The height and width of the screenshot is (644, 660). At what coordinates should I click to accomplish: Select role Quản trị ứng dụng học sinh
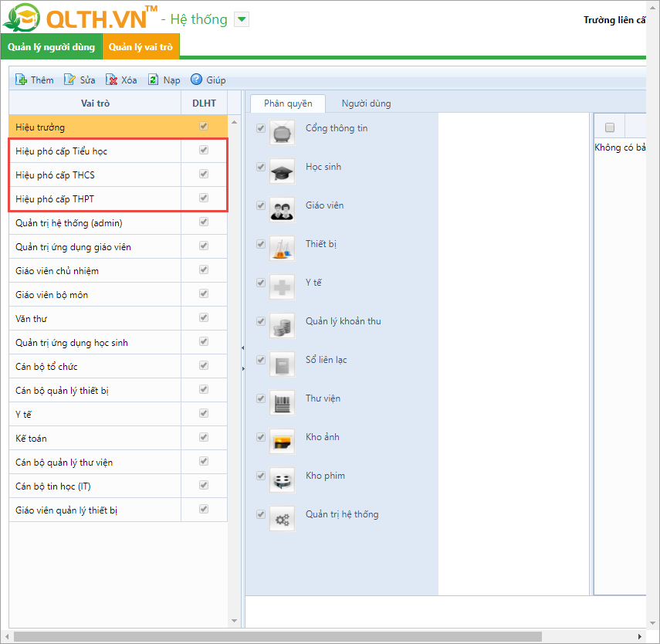[118, 343]
